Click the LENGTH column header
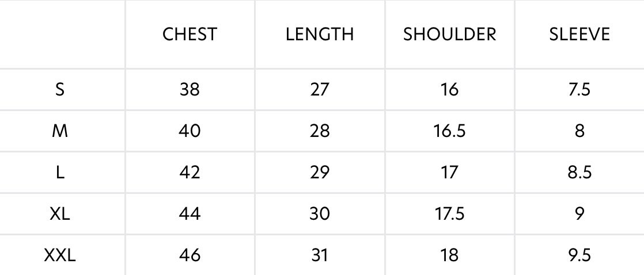The width and height of the screenshot is (644, 275). [320, 35]
